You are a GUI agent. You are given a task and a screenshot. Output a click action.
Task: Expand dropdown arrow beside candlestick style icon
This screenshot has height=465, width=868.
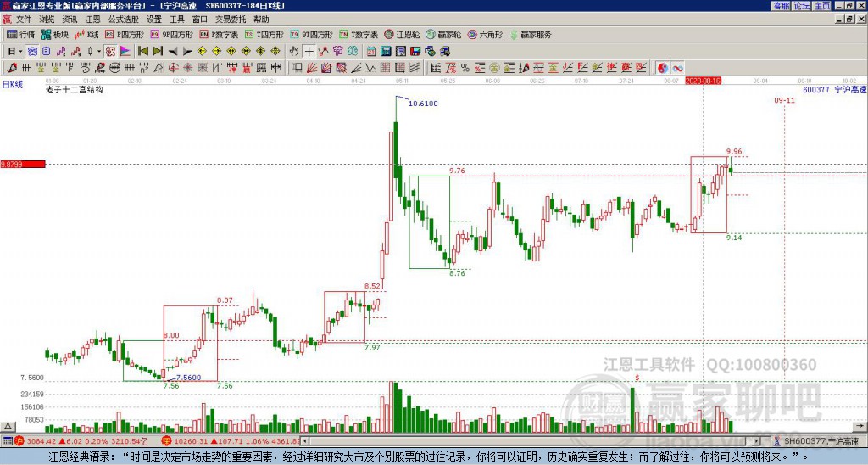tap(99, 52)
